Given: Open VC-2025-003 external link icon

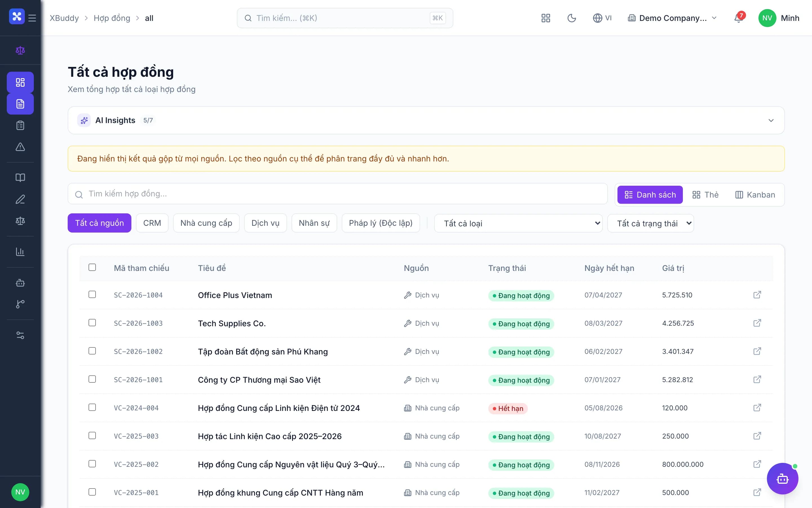Looking at the screenshot, I should (x=757, y=436).
